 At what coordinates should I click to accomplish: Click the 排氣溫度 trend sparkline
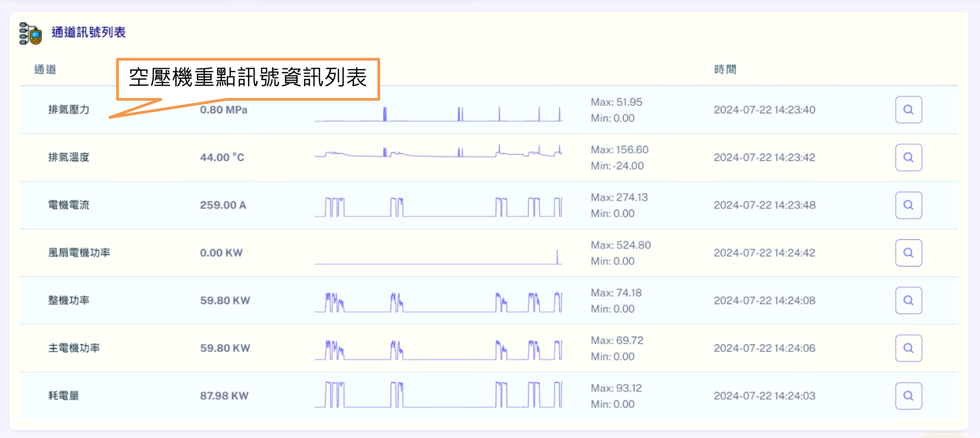click(x=438, y=152)
